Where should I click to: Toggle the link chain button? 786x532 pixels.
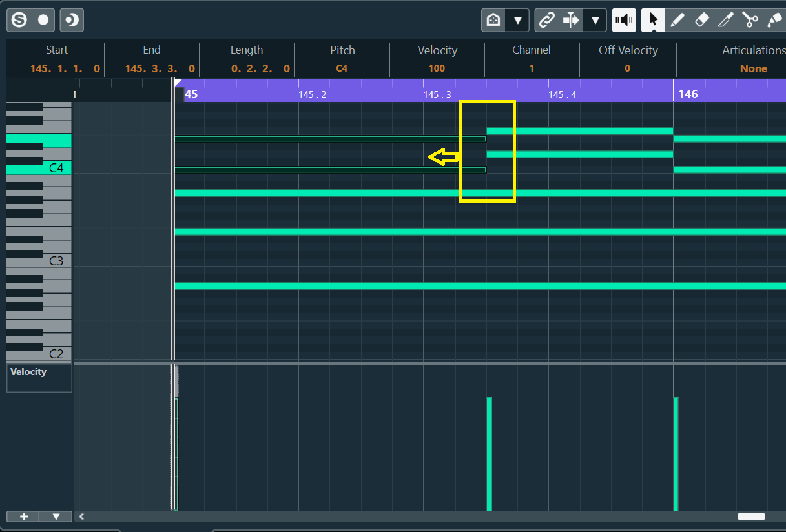click(x=546, y=20)
